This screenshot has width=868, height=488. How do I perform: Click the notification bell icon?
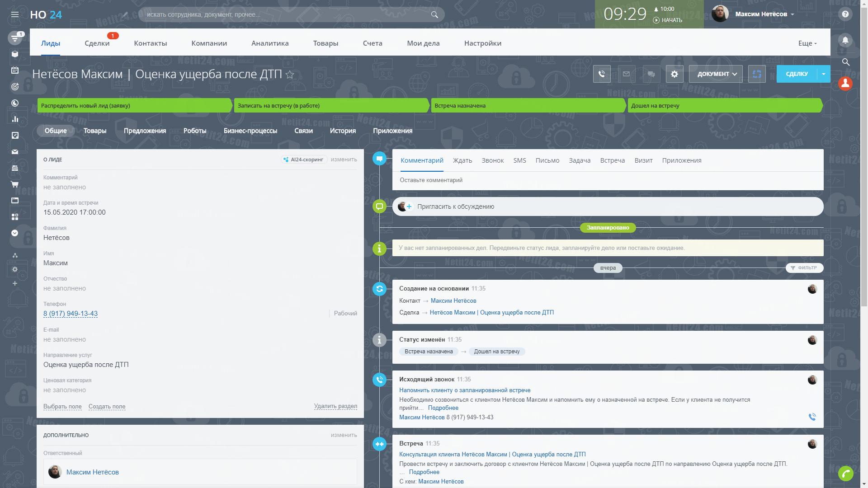coord(845,40)
